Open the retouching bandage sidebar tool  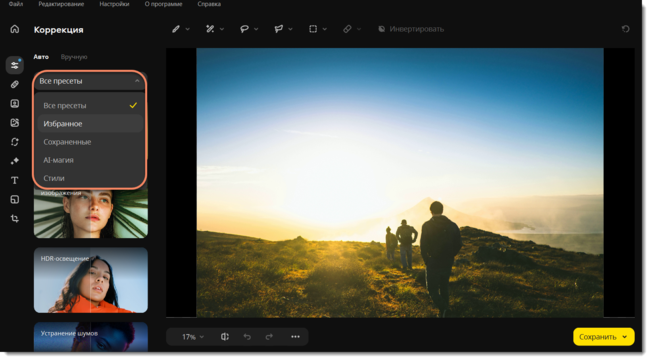15,85
